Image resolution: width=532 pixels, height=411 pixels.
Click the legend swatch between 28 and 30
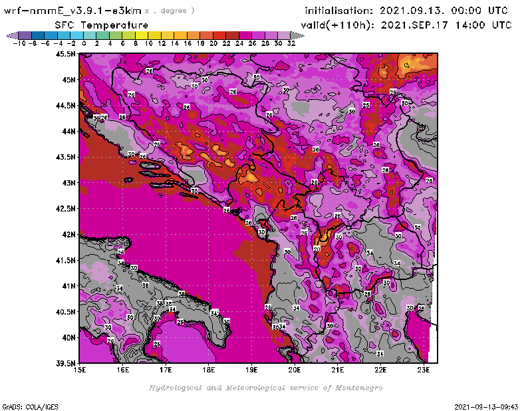tap(271, 35)
